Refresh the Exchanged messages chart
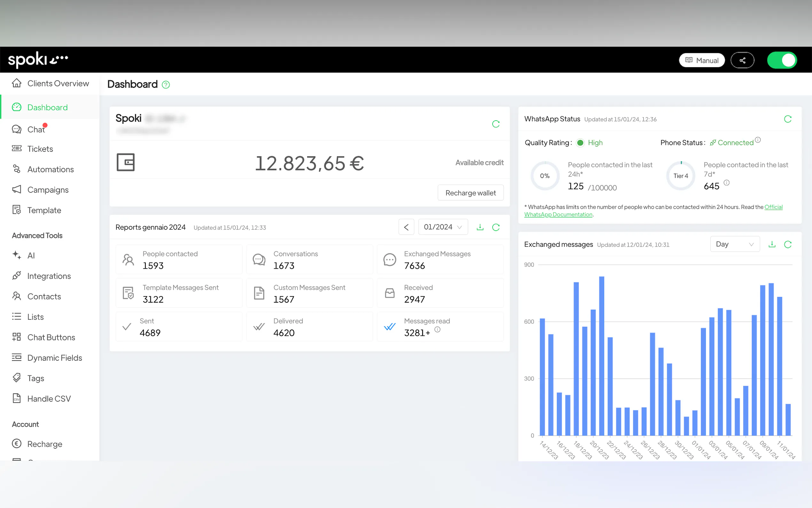Image resolution: width=812 pixels, height=508 pixels. click(787, 244)
